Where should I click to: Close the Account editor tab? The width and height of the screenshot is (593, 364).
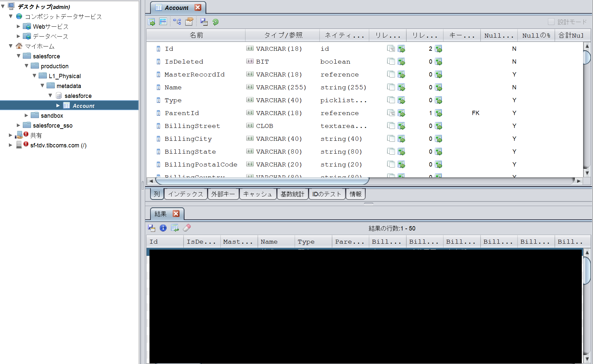(198, 7)
